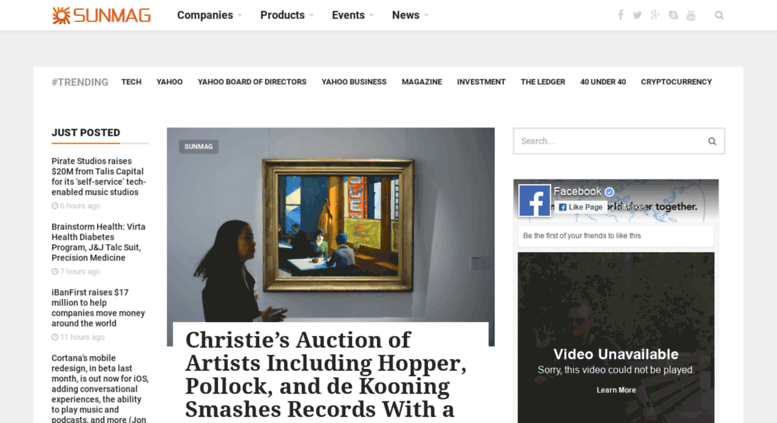Select the CRYPTOCURRENCY trending tag
The image size is (777, 423).
676,82
